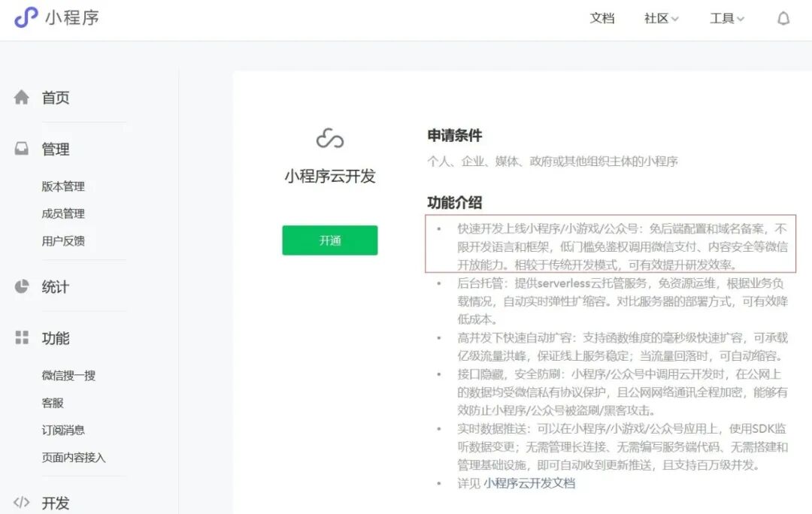
Task: Select 成员管理 in the sidebar
Action: point(62,213)
